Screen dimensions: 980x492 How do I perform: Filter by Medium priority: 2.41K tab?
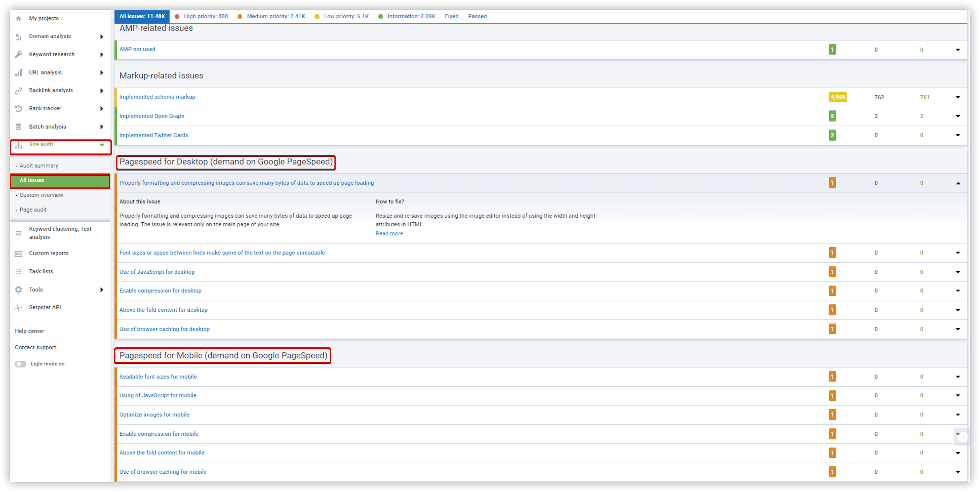pos(271,16)
